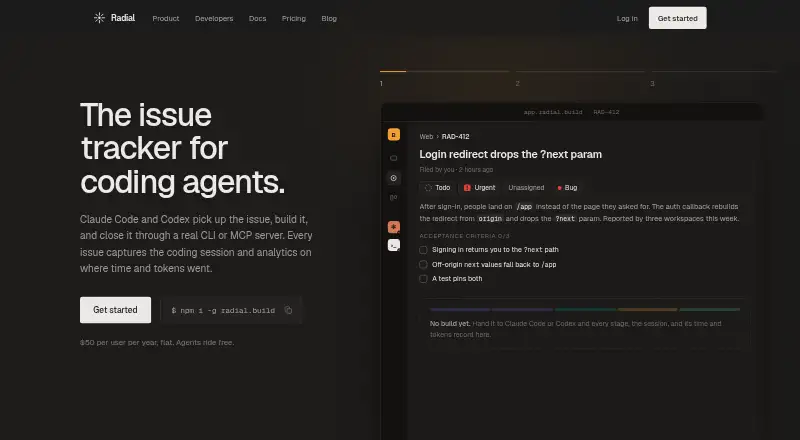Click the RAD-412 breadcrumb
800x440 pixels.
[x=456, y=137]
